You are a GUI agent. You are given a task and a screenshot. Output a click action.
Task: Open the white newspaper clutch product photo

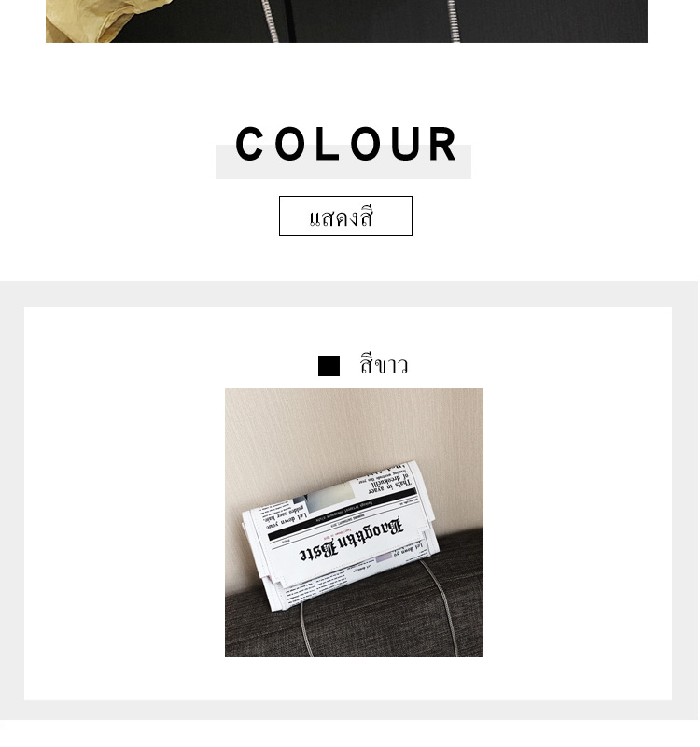click(x=355, y=524)
